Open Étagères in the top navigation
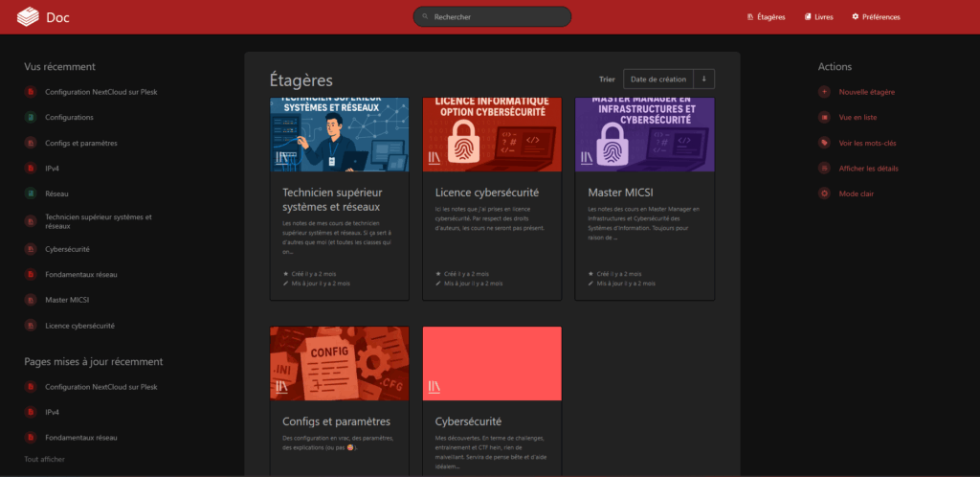This screenshot has height=477, width=980. click(766, 17)
